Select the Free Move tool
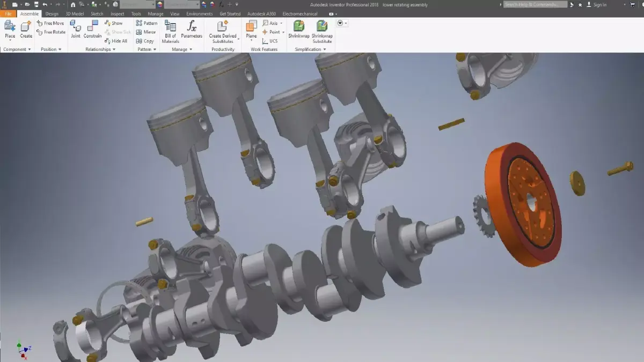This screenshot has width=644, height=362. pos(50,23)
